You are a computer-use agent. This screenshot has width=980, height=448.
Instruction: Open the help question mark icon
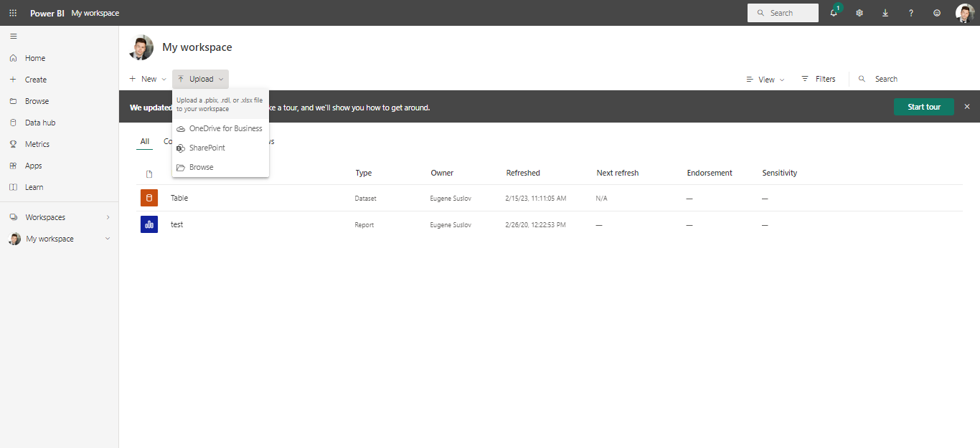click(911, 13)
